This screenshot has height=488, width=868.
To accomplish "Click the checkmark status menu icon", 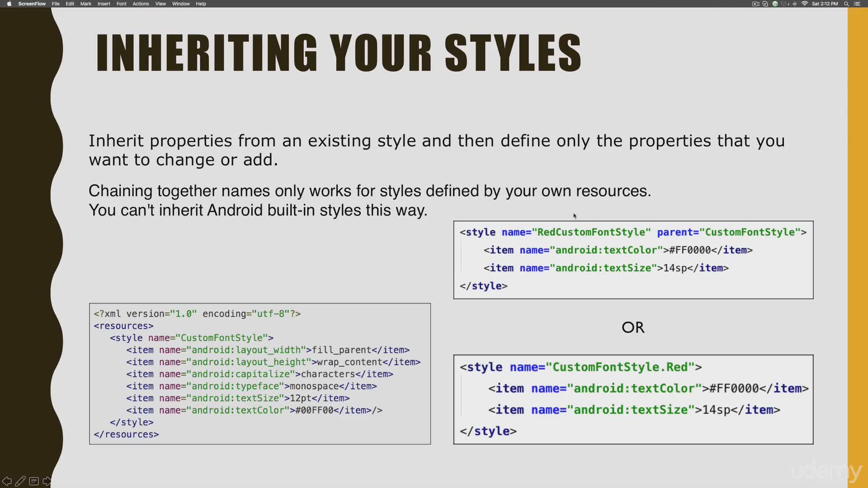I will [765, 4].
